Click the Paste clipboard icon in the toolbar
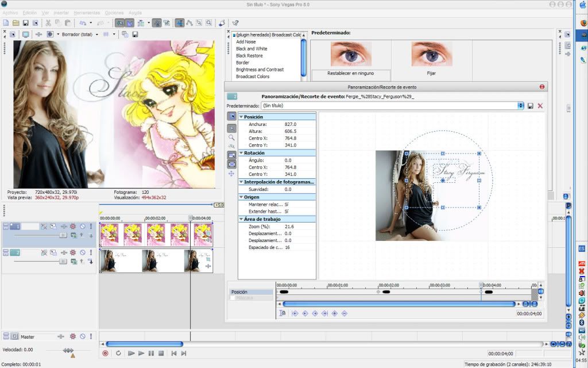This screenshot has width=588, height=368. pos(68,23)
